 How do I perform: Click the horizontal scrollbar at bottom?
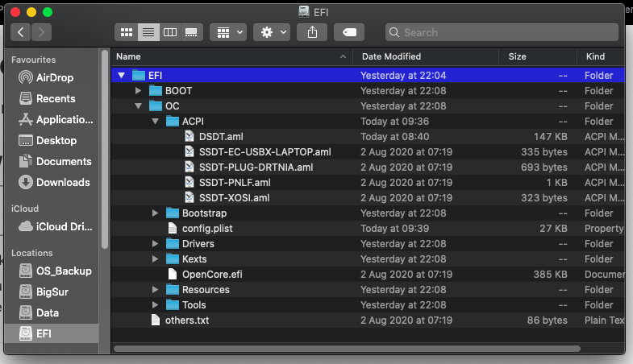(x=347, y=349)
